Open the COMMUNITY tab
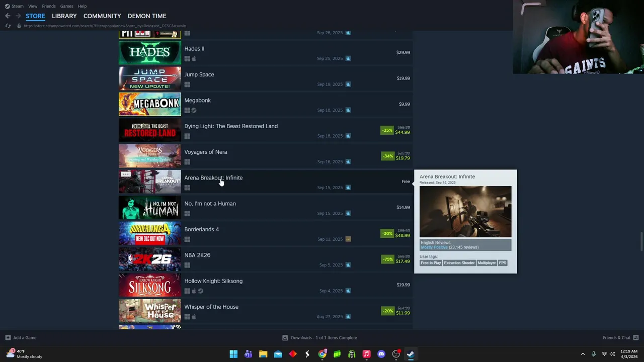This screenshot has width=644, height=362. tap(102, 16)
